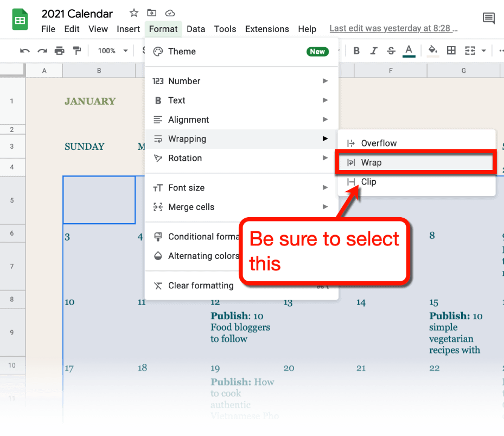The width and height of the screenshot is (504, 436).
Task: Select the Paint format tool
Action: (76, 50)
